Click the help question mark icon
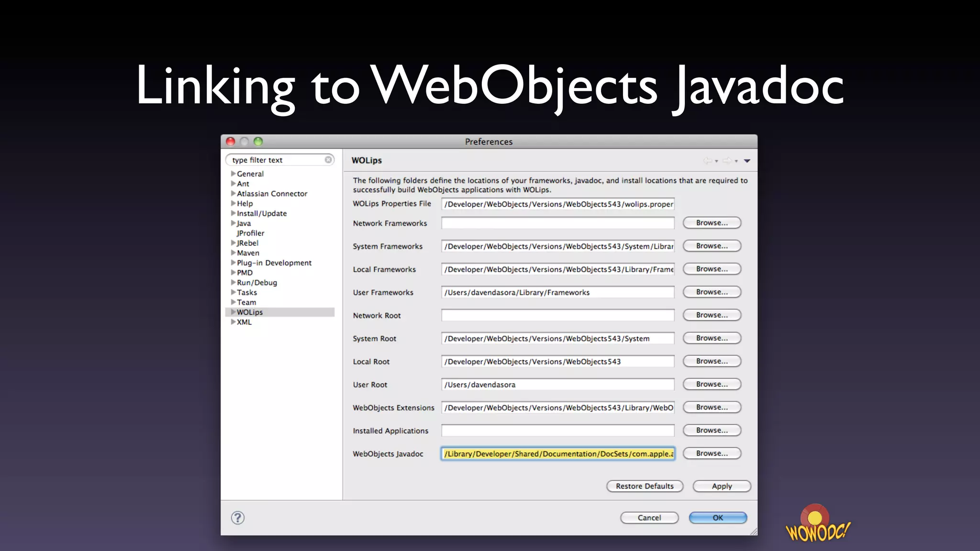 [238, 518]
